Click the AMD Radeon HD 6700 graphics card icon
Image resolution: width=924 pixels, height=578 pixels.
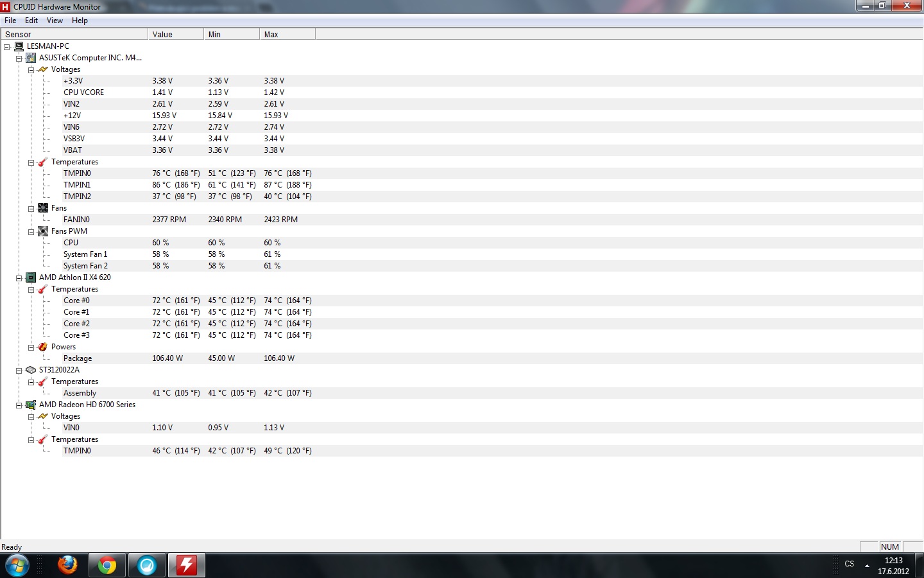coord(31,405)
